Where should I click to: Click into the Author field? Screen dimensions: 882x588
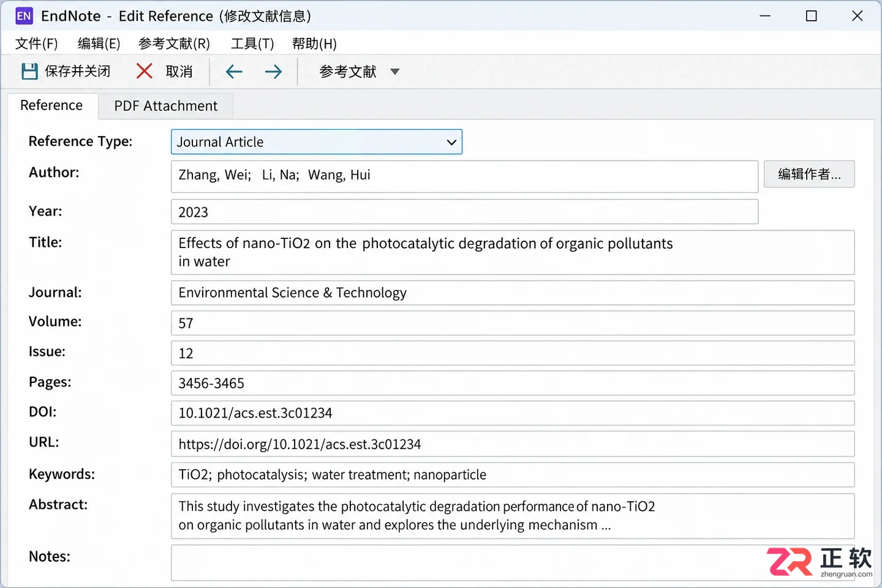pos(464,176)
